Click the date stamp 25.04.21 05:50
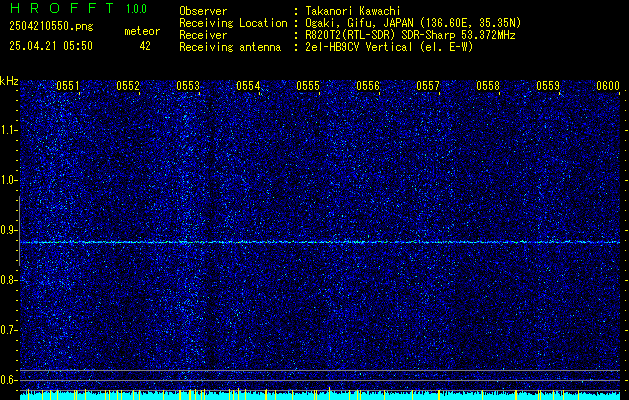The width and height of the screenshot is (629, 400). [x=51, y=46]
